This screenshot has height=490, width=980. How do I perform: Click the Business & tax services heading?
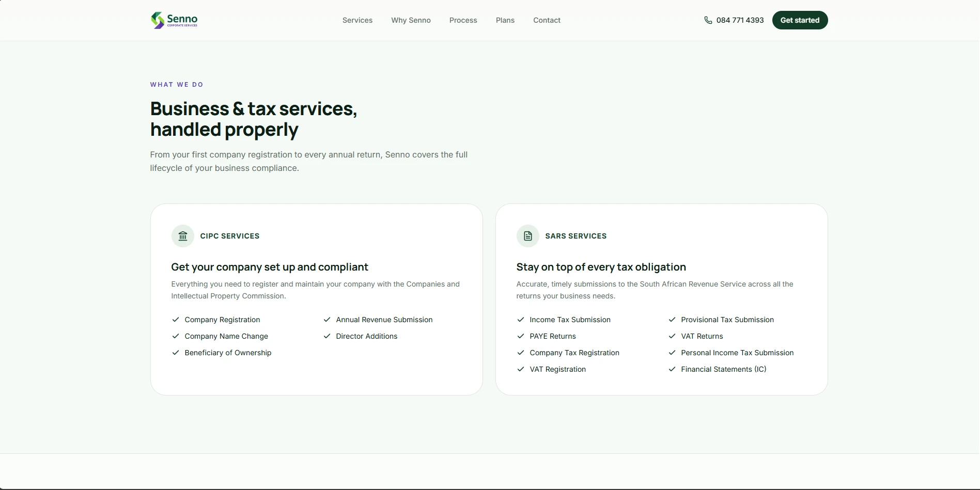pyautogui.click(x=254, y=119)
